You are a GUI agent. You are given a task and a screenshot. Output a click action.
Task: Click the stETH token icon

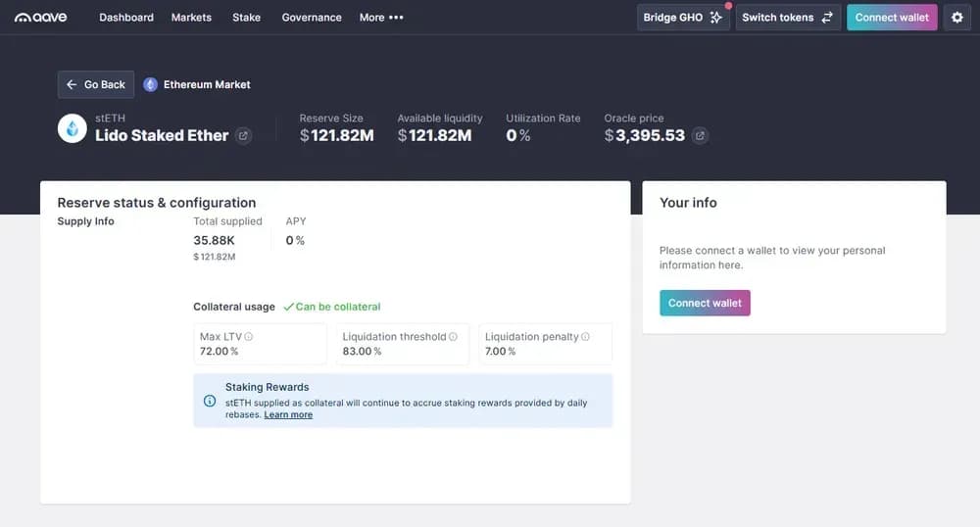pos(72,128)
